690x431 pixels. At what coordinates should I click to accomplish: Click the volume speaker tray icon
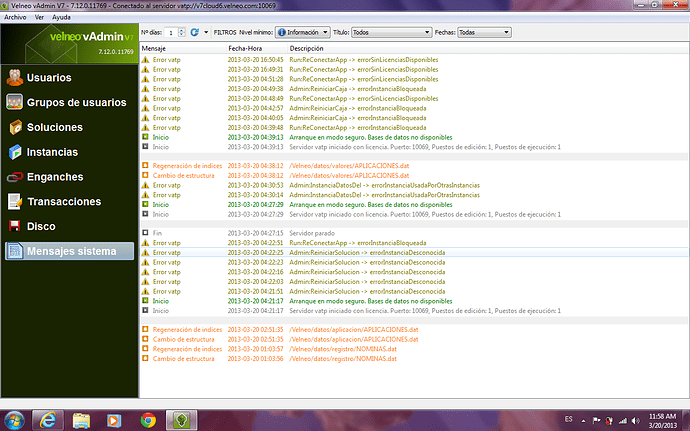(x=635, y=420)
